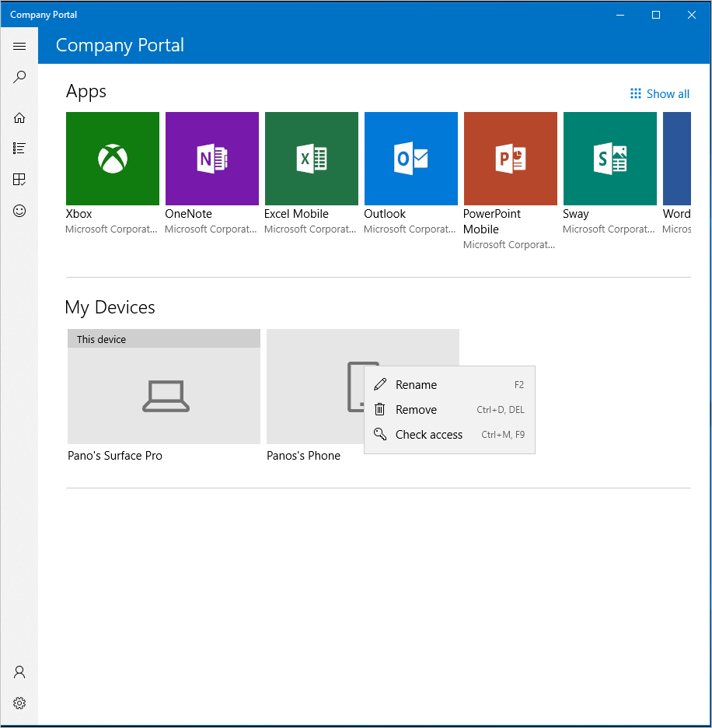
Task: Maximize the Company Portal window
Action: tap(656, 15)
